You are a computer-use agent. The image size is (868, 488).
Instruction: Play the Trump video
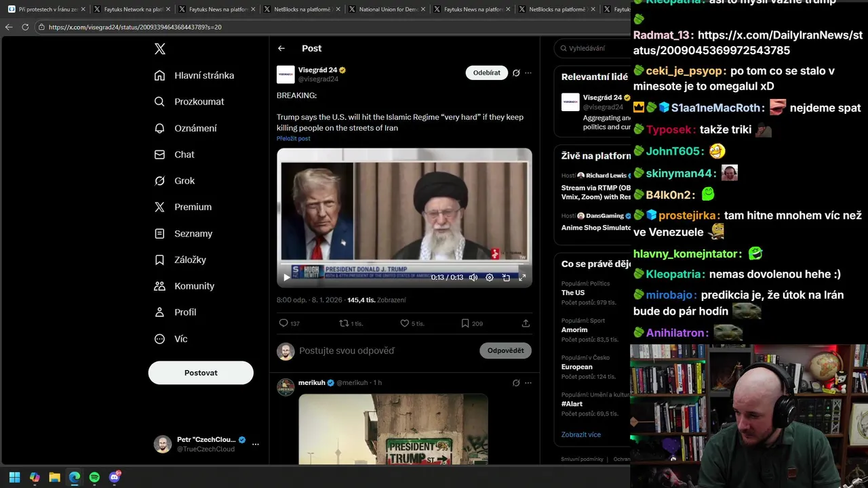[x=287, y=277]
